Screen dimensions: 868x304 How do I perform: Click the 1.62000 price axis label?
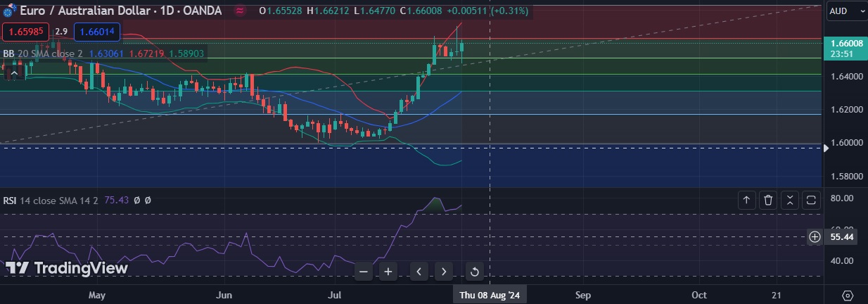pos(846,110)
